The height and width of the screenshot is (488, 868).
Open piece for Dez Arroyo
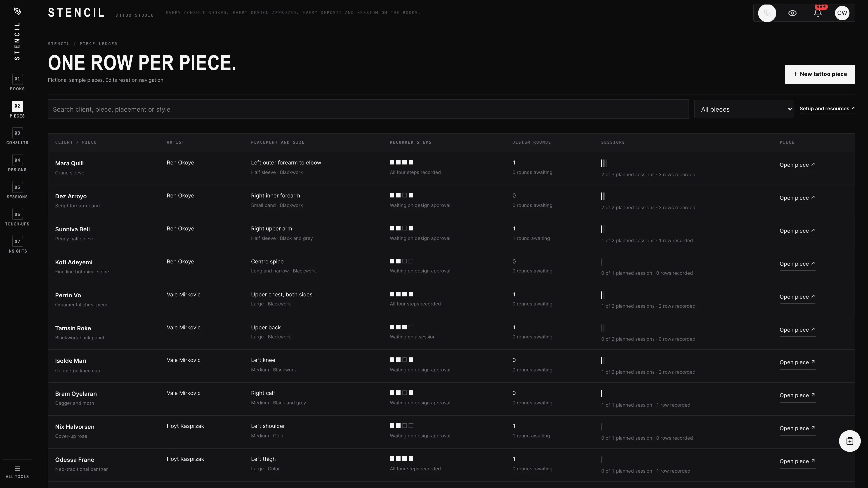point(797,198)
